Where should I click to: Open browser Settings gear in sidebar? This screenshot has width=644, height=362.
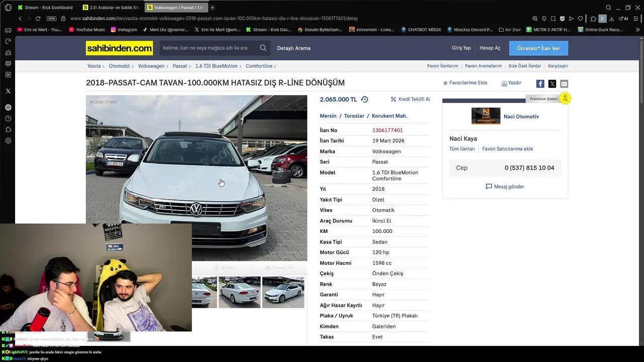click(x=8, y=141)
